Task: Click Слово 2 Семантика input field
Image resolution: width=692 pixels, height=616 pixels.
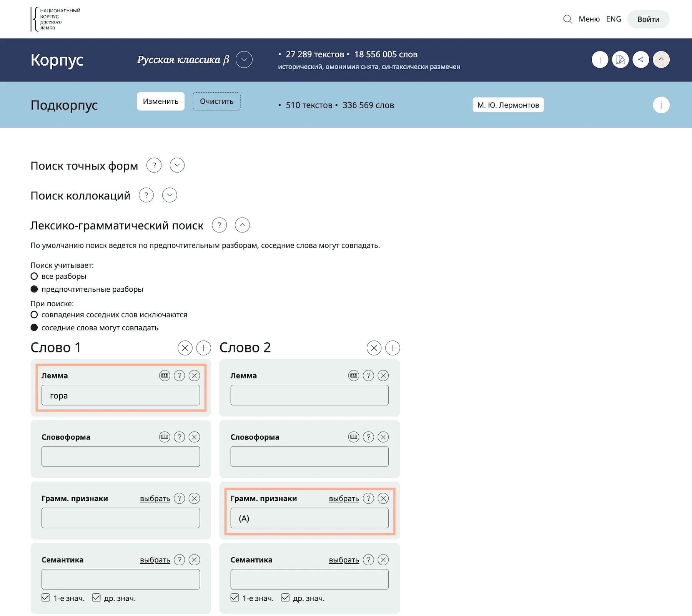Action: point(309,579)
